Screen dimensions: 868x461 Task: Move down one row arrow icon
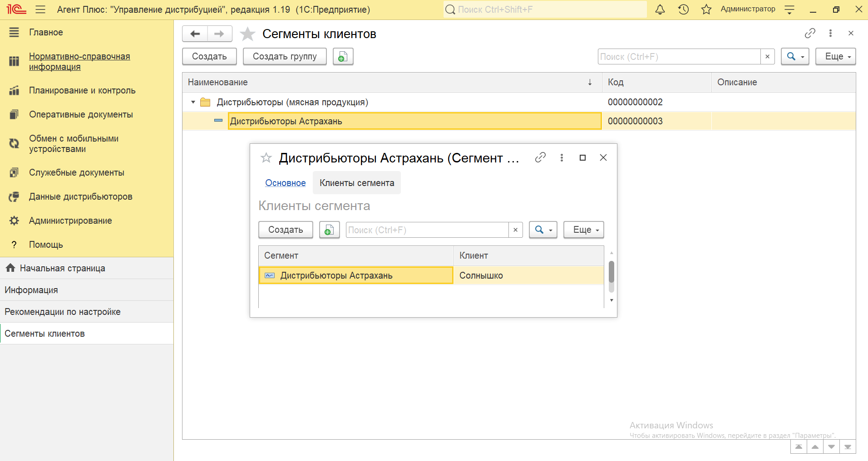click(x=831, y=447)
